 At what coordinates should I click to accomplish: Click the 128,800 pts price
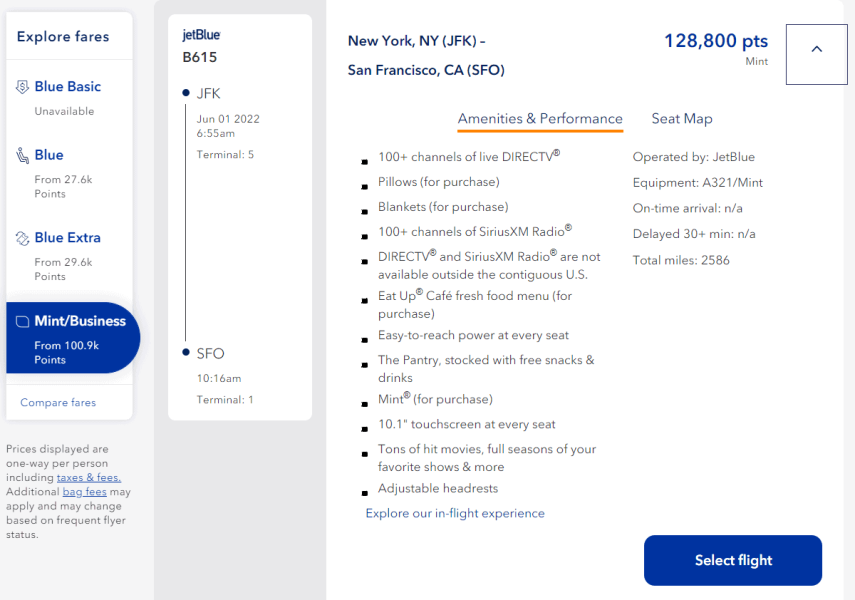(x=715, y=41)
